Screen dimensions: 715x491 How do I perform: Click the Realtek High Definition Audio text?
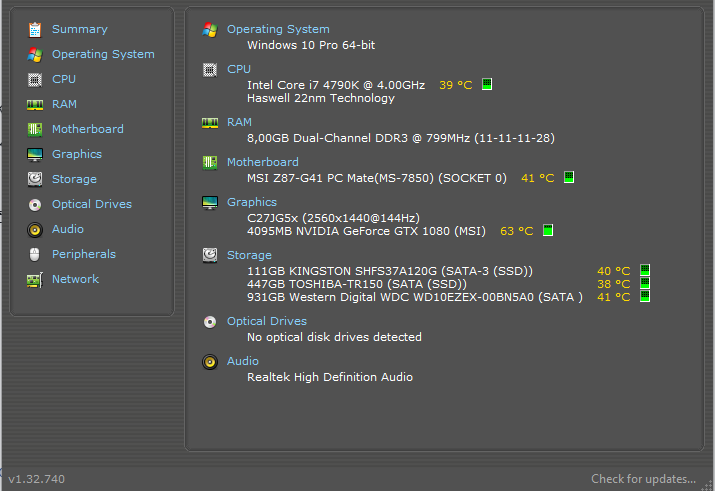point(330,377)
